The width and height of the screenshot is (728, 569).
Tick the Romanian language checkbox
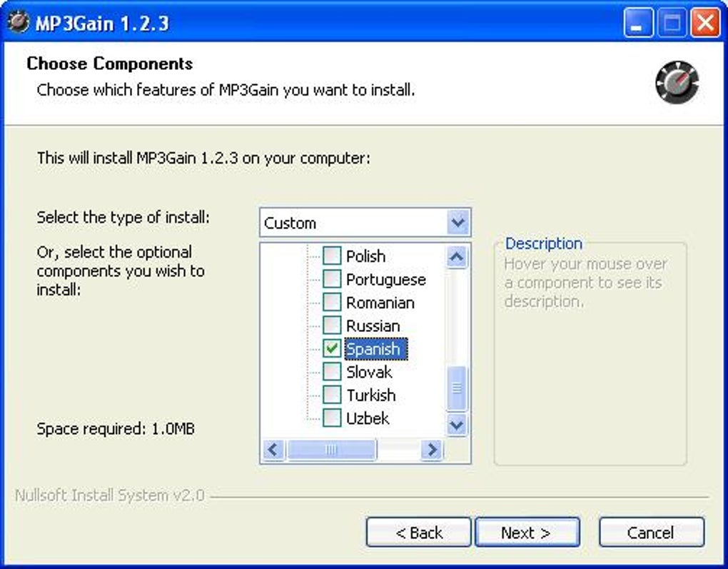click(x=331, y=302)
